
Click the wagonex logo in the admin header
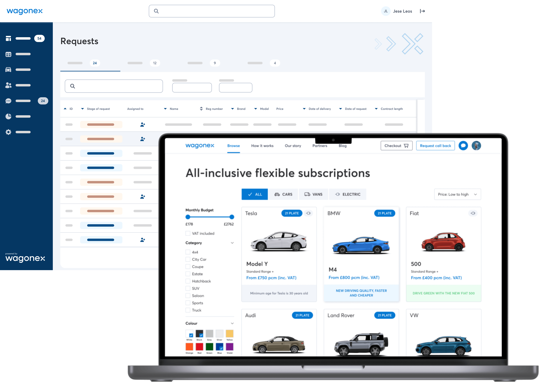(24, 11)
